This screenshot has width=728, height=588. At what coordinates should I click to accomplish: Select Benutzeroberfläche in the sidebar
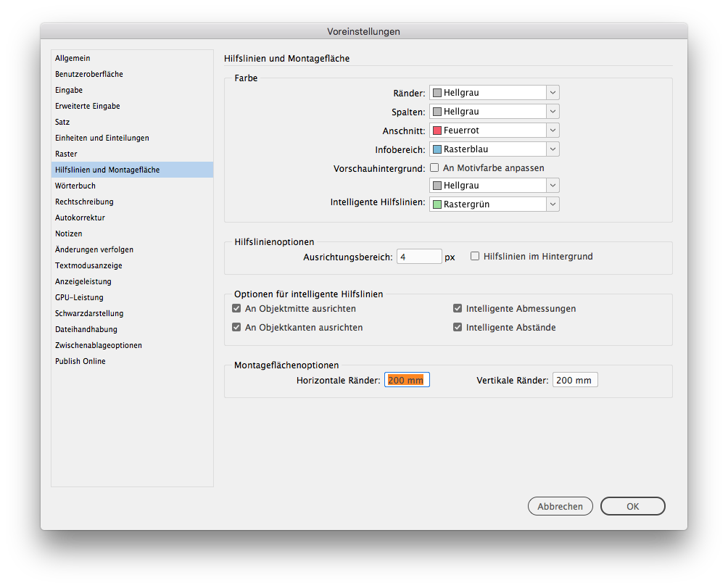pyautogui.click(x=89, y=74)
